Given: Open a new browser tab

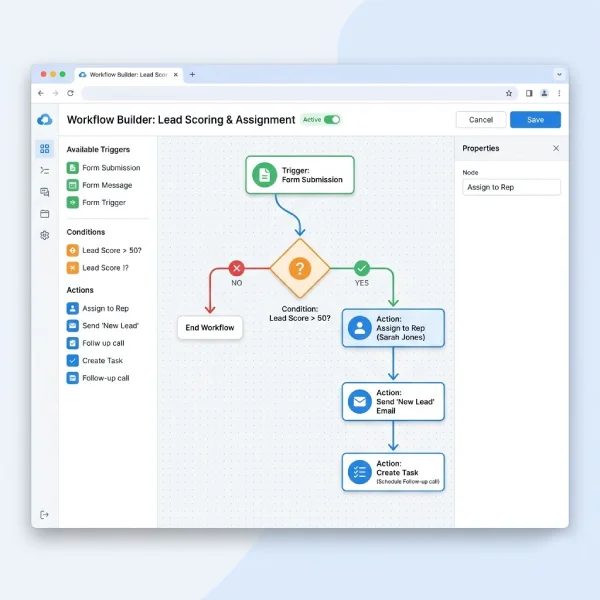Looking at the screenshot, I should 192,75.
